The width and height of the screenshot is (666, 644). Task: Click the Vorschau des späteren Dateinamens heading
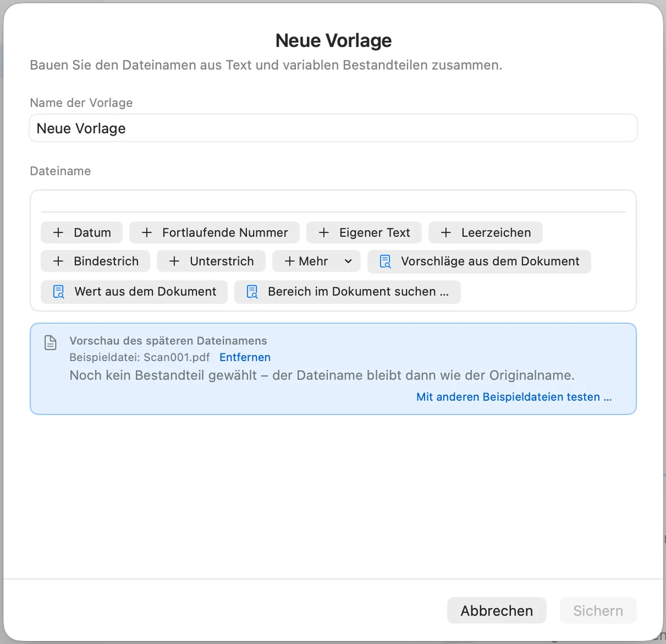point(168,341)
